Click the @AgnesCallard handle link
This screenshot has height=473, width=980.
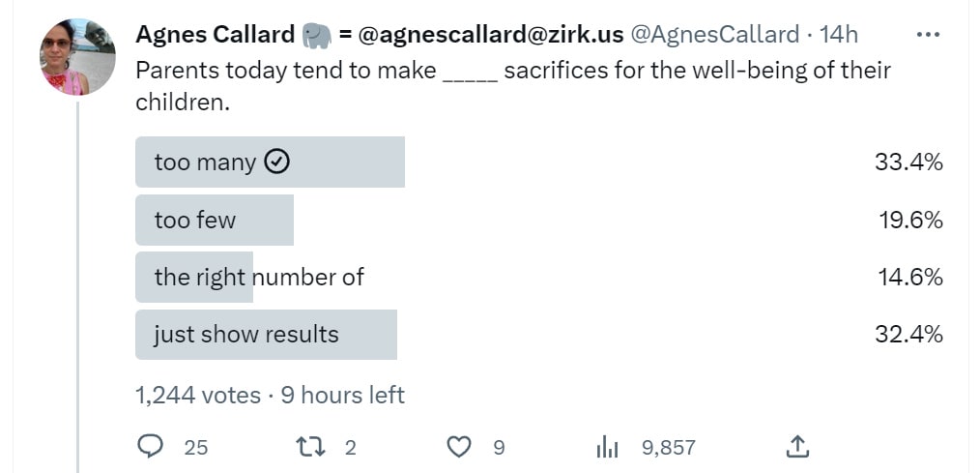(x=715, y=35)
